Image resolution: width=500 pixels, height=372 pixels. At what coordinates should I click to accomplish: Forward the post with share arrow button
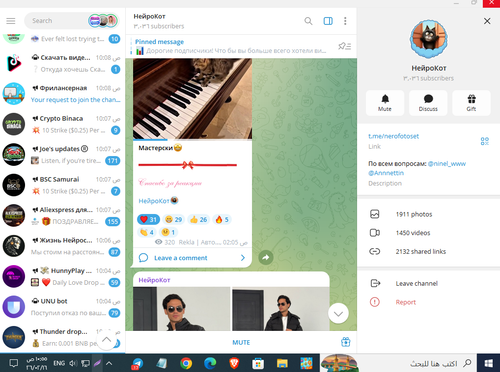pyautogui.click(x=266, y=257)
